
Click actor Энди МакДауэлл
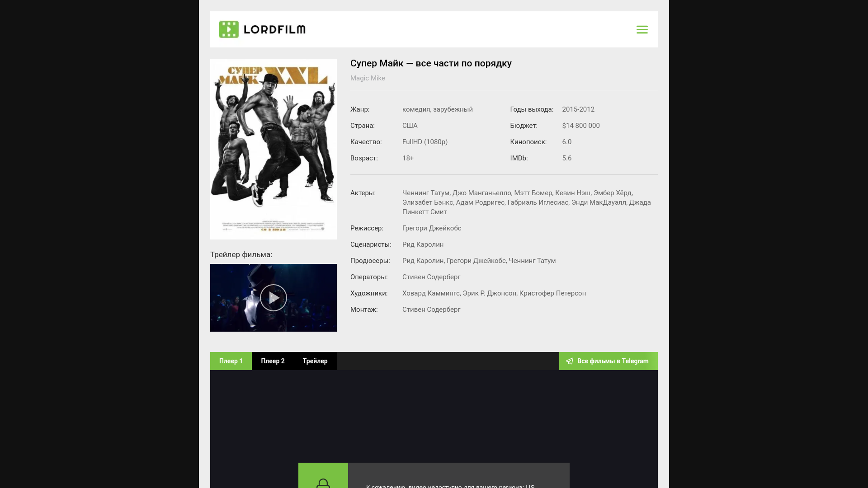tap(599, 202)
